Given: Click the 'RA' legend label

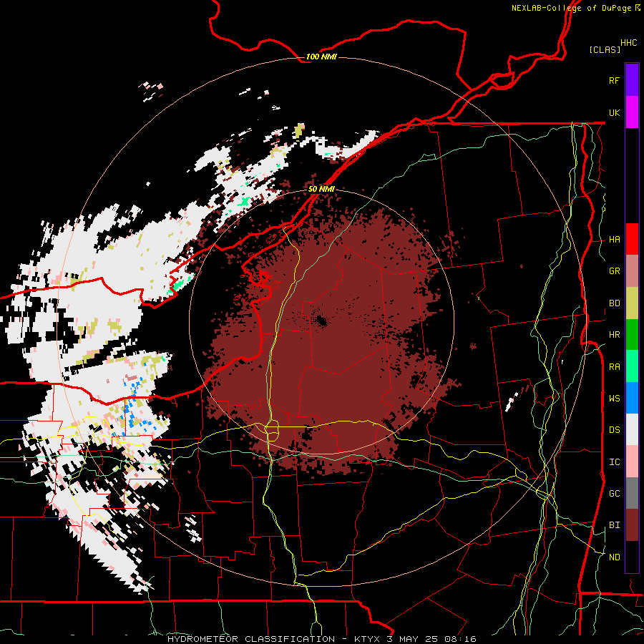Looking at the screenshot, I should point(615,366).
